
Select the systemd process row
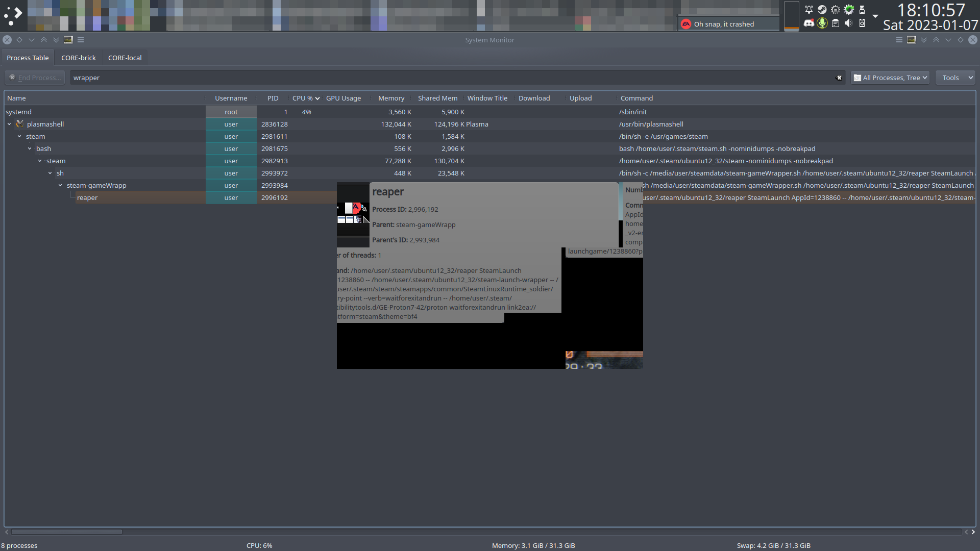[490, 112]
